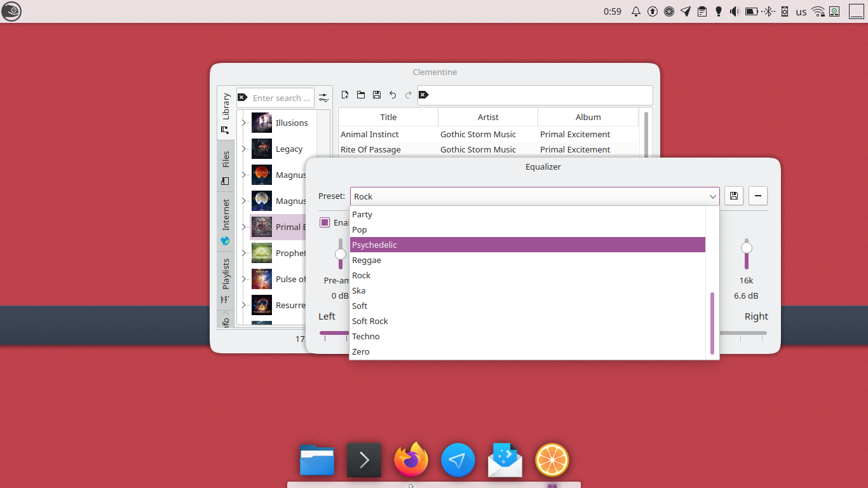Viewport: 868px width, 488px height.
Task: Expand the Prophet album tree node
Action: pos(243,253)
